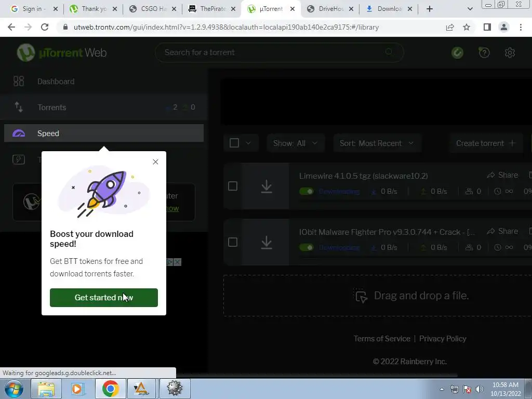Screen dimensions: 532x399
Task: Select the Speed sidebar item
Action: (103, 133)
